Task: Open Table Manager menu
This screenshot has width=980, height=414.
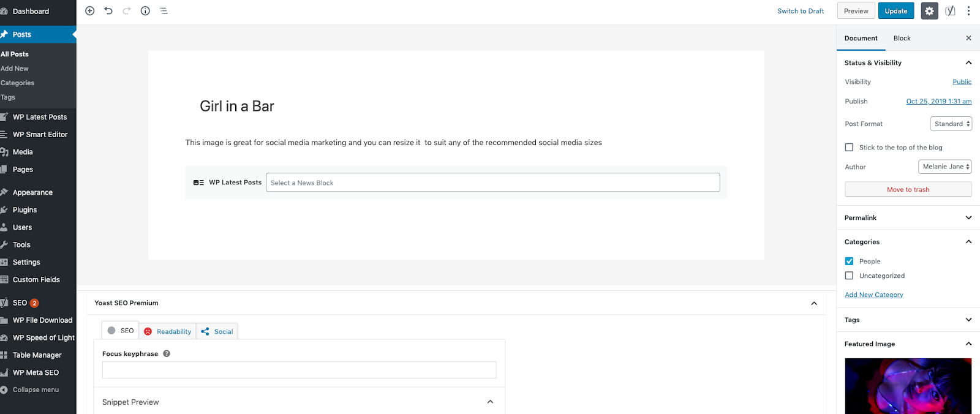Action: tap(38, 355)
